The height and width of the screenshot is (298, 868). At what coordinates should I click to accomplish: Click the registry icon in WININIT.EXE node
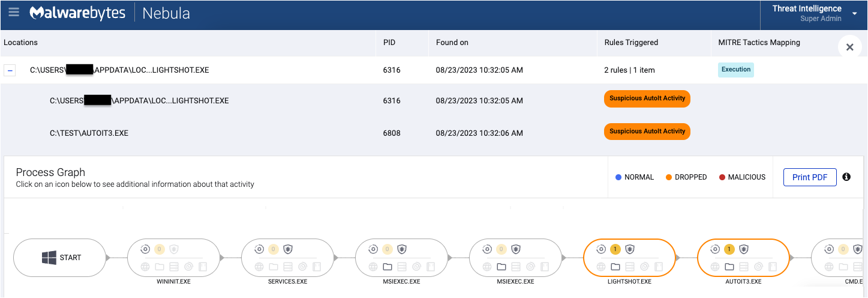[x=174, y=267]
